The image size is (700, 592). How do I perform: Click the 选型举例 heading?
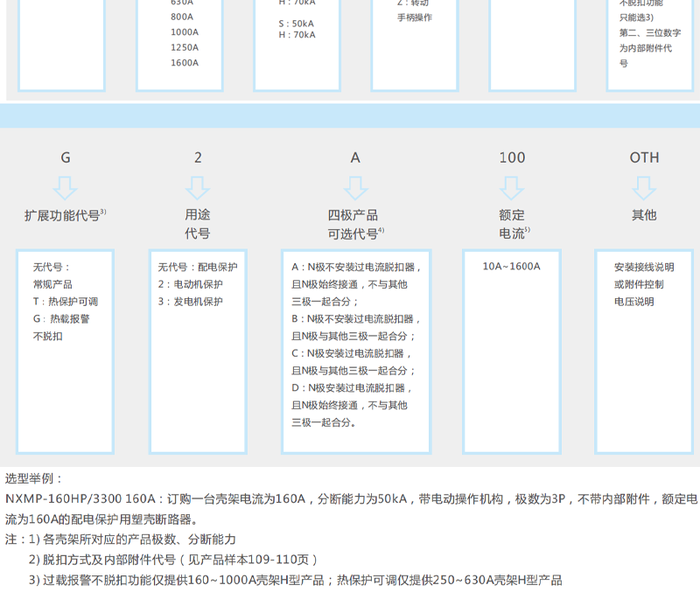pyautogui.click(x=35, y=479)
